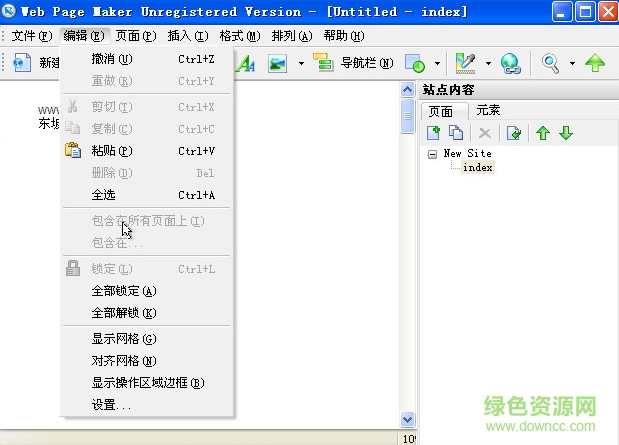Click the text tool icon
The image size is (619, 445).
coord(244,63)
